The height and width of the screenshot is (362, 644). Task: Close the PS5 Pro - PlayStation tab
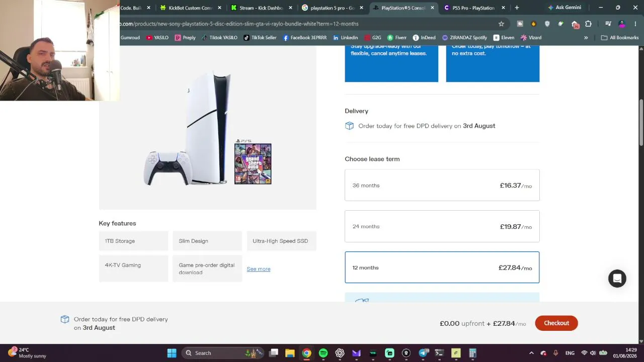pyautogui.click(x=503, y=8)
